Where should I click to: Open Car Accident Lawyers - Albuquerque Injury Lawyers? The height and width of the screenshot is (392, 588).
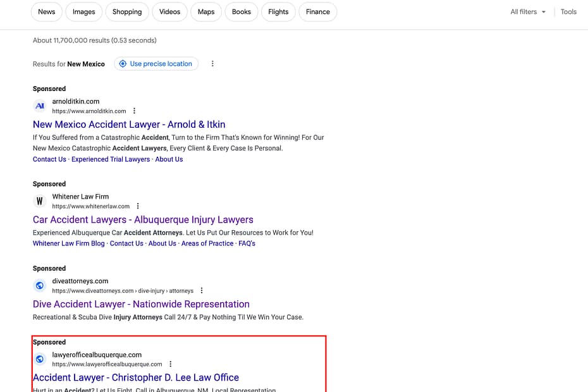point(143,219)
